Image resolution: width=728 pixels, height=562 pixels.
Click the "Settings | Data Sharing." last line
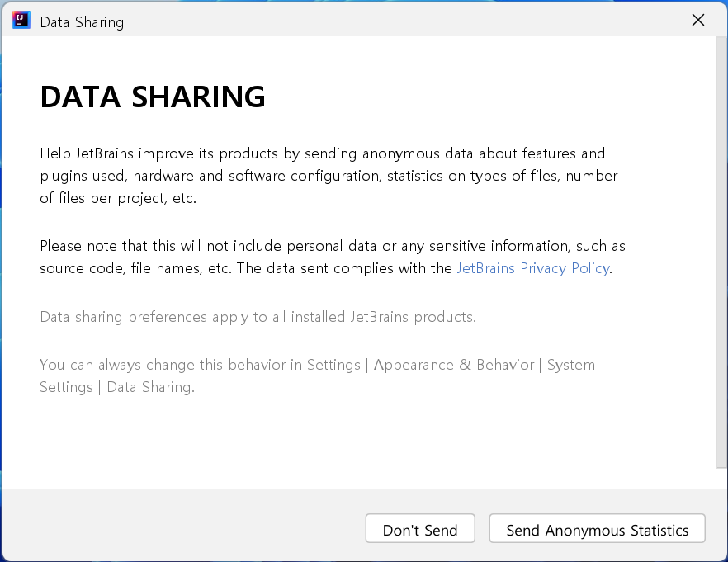coord(117,387)
